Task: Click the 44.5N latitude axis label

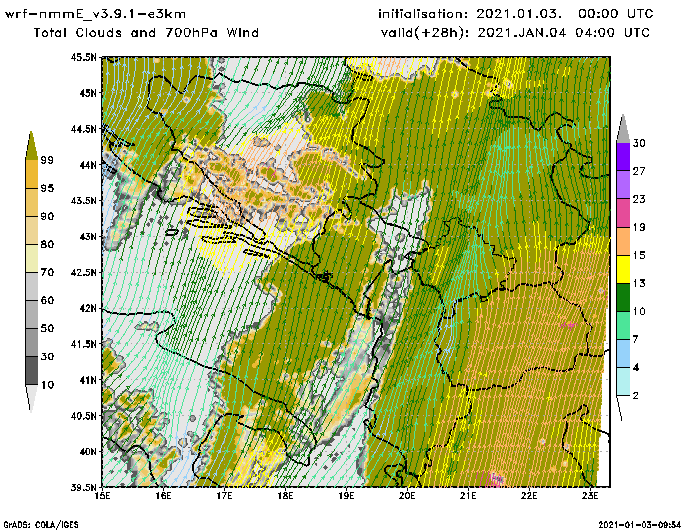Action: point(83,129)
